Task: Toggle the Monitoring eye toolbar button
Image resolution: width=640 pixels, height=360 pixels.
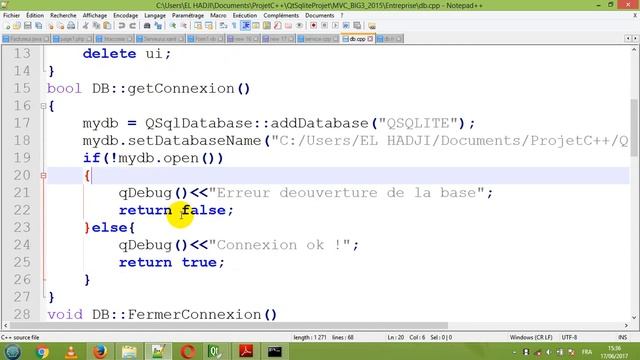Action: (x=300, y=26)
